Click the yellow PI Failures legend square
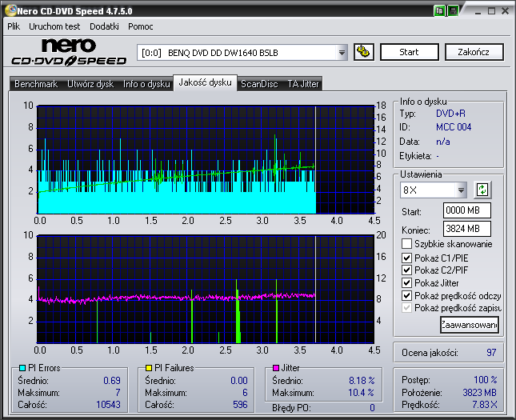Image resolution: width=516 pixels, height=420 pixels. point(148,368)
